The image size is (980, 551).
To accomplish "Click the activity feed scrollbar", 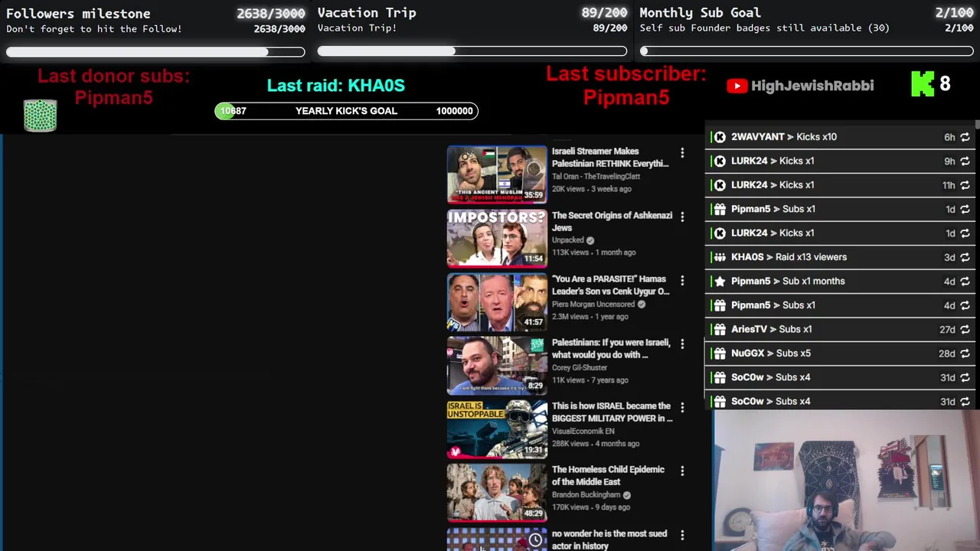I will pos(977,126).
